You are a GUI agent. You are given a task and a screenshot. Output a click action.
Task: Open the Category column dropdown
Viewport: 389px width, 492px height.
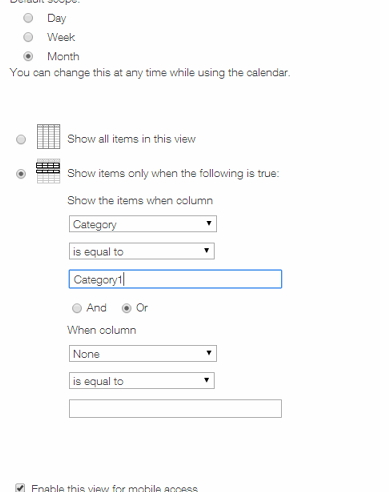pos(143,224)
